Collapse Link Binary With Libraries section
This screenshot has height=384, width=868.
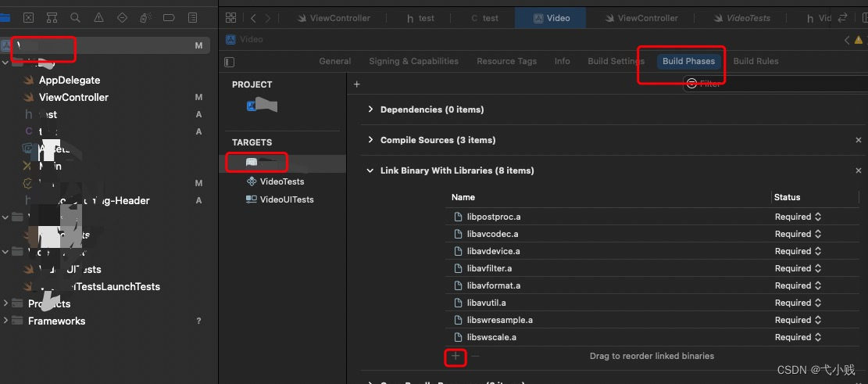click(x=370, y=170)
